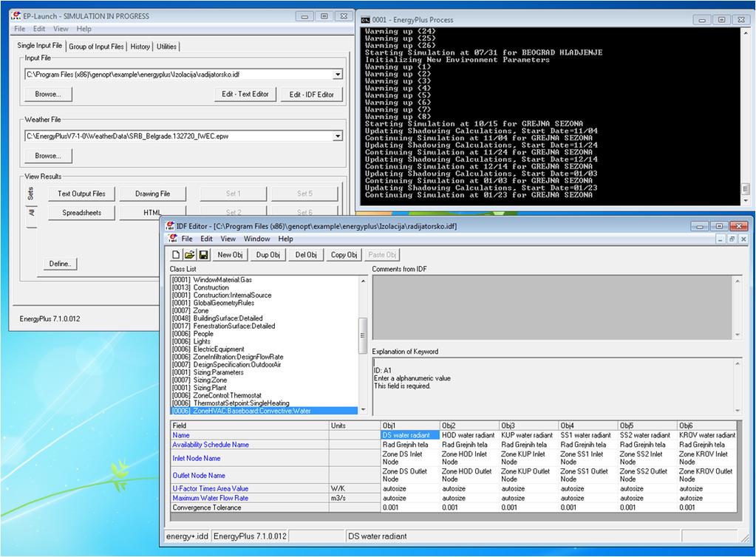Open the Help menu in IDF Editor
This screenshot has height=557, width=756.
click(x=285, y=239)
